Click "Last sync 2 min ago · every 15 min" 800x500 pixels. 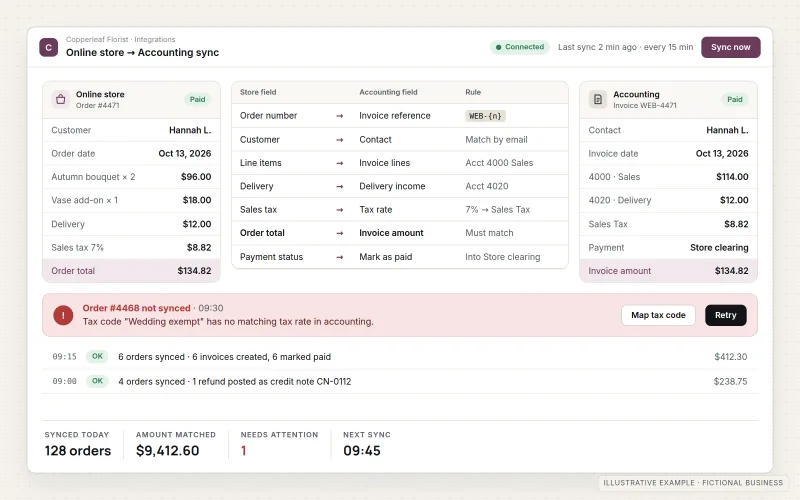pos(626,47)
